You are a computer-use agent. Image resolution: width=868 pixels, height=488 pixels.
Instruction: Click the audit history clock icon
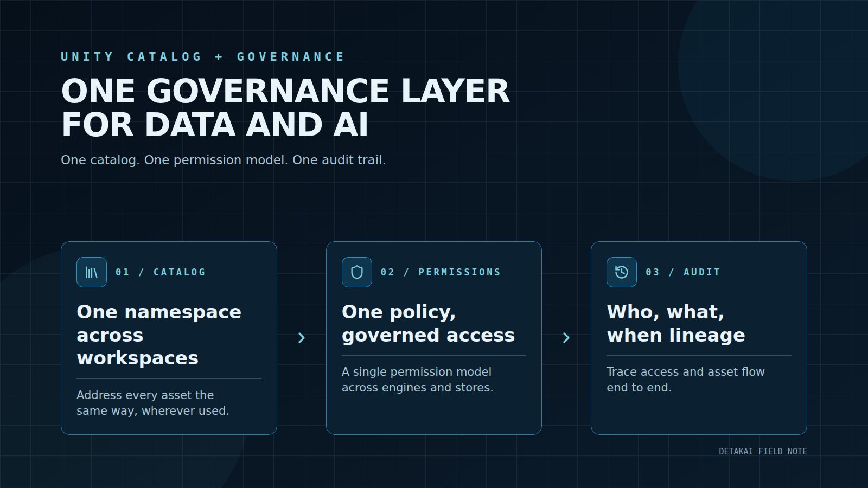click(x=622, y=272)
